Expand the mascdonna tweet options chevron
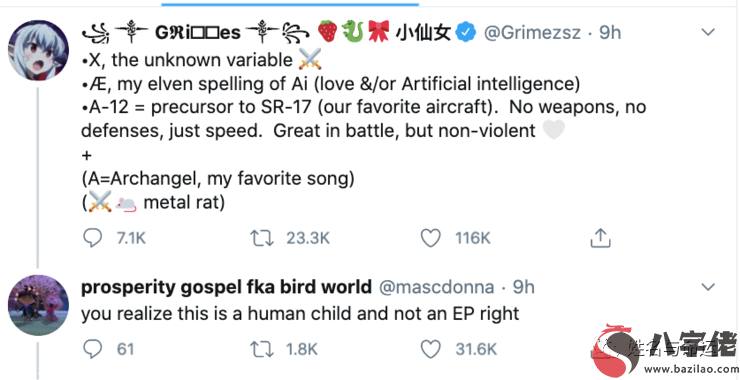 pyautogui.click(x=708, y=287)
